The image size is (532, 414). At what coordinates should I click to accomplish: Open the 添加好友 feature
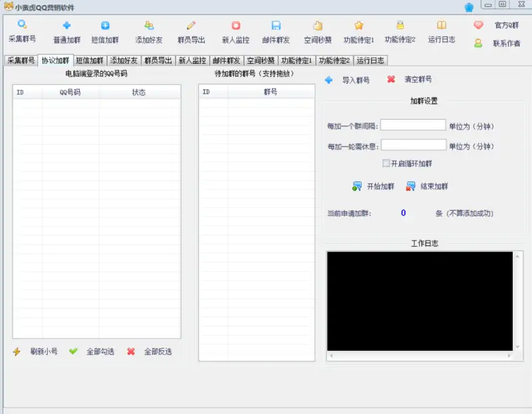pyautogui.click(x=148, y=31)
